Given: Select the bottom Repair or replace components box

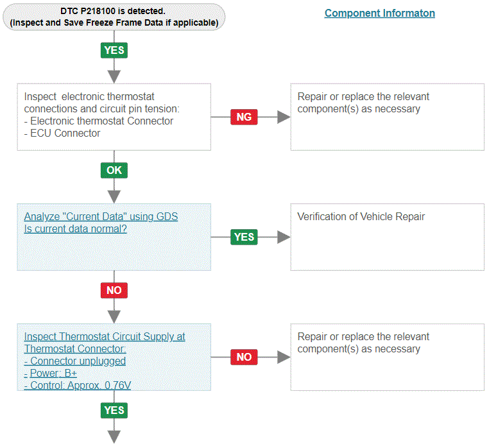Looking at the screenshot, I should pos(388,357).
